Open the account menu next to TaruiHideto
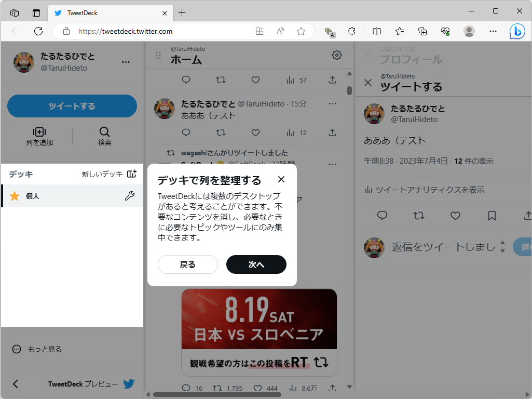Image resolution: width=532 pixels, height=399 pixels. pos(126,62)
